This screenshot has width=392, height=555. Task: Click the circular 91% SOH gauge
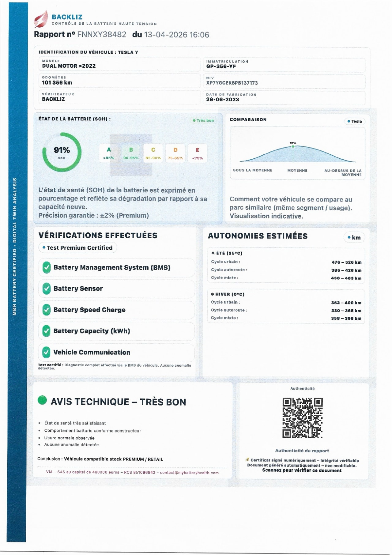[62, 152]
